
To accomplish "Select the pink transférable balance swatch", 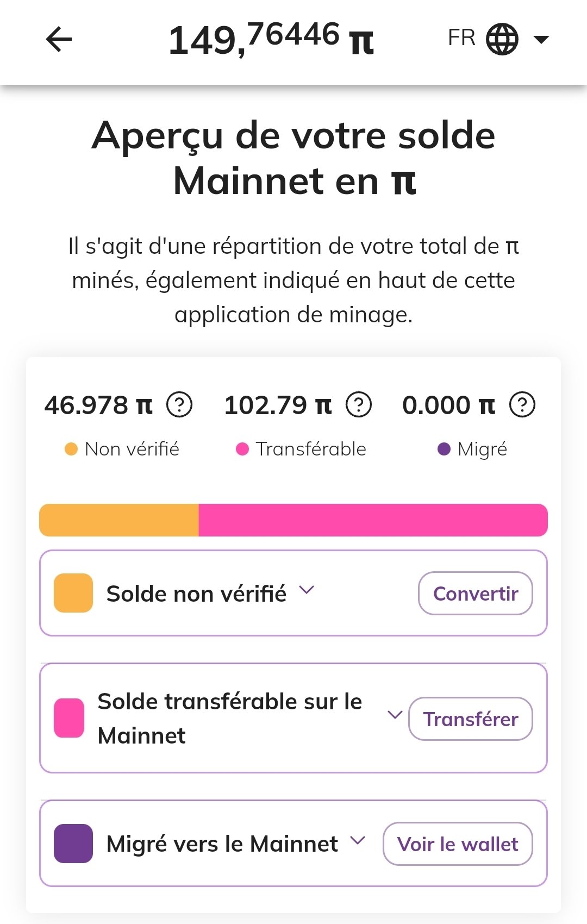I will (x=69, y=718).
